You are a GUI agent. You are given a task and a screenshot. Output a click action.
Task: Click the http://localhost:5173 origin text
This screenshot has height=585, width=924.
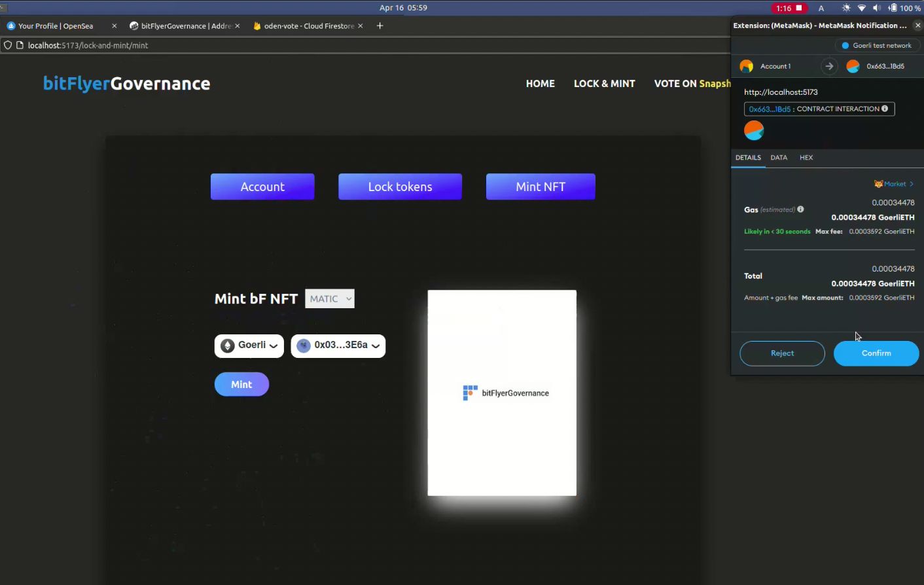click(x=781, y=92)
